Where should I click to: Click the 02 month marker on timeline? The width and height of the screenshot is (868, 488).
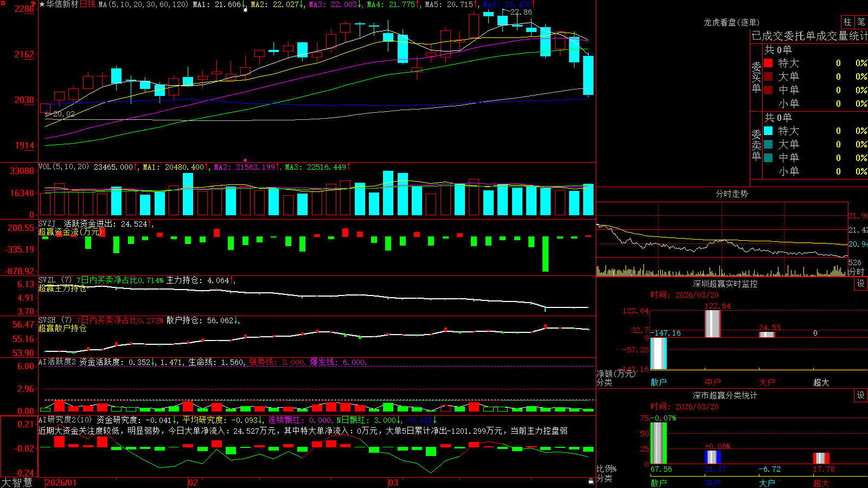pyautogui.click(x=193, y=483)
